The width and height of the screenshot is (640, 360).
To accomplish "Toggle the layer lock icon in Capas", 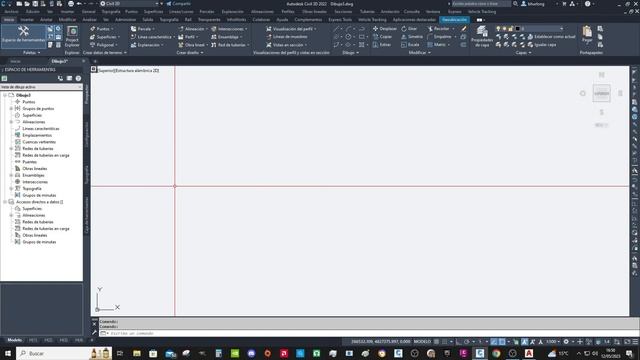I will pyautogui.click(x=511, y=29).
